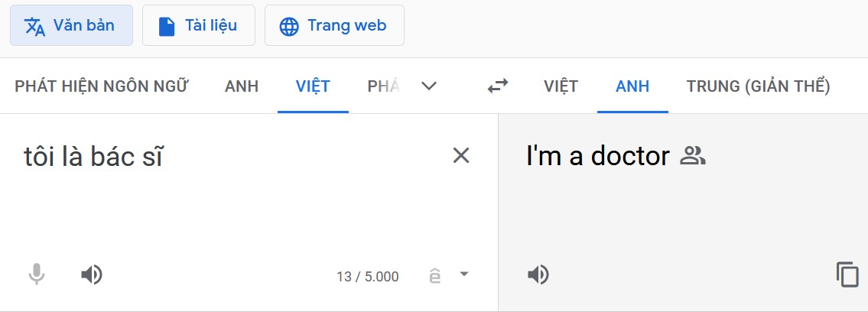Image resolution: width=868 pixels, height=312 pixels.
Task: Select VIỆT source language tab
Action: pyautogui.click(x=313, y=86)
